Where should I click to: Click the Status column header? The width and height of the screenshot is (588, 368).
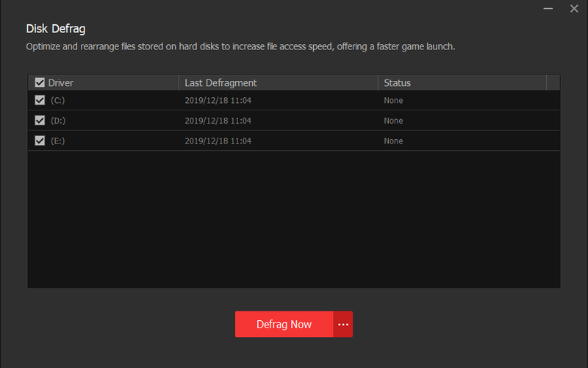pyautogui.click(x=397, y=83)
